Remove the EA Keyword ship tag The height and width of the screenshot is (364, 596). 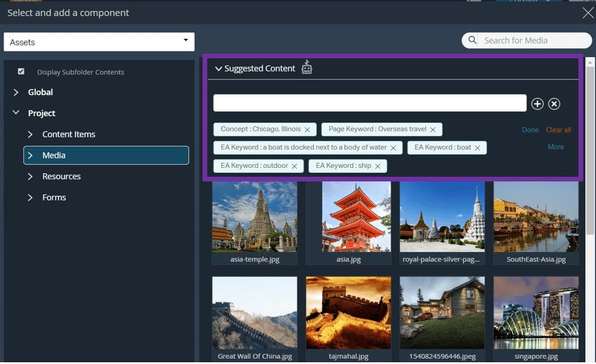[x=378, y=166]
